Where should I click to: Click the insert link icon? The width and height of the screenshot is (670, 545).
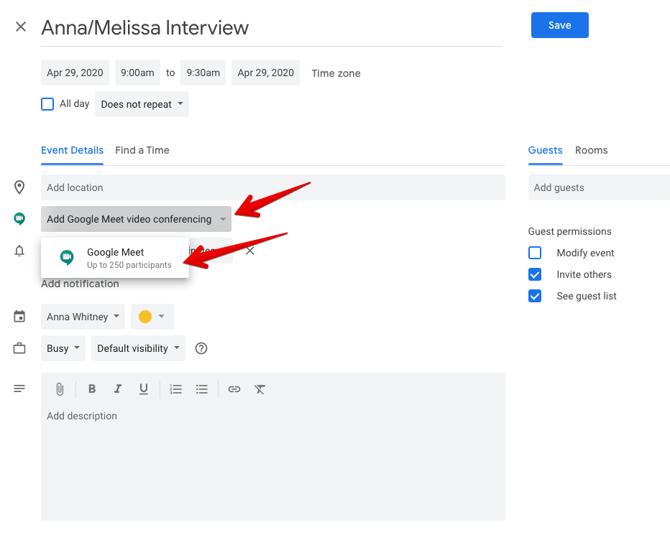point(234,389)
